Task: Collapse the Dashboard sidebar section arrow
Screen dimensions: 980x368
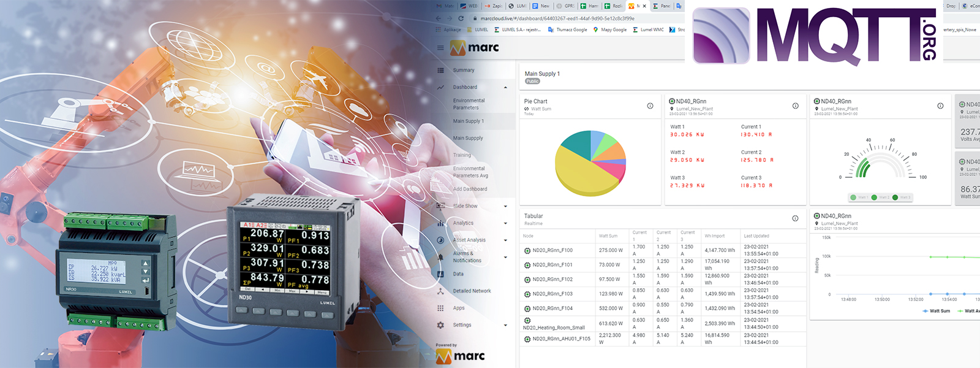Action: pos(505,87)
